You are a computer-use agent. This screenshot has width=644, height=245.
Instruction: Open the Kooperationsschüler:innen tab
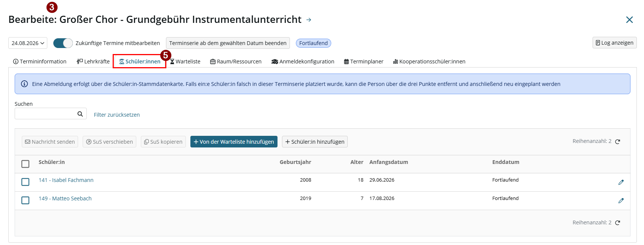tap(429, 62)
